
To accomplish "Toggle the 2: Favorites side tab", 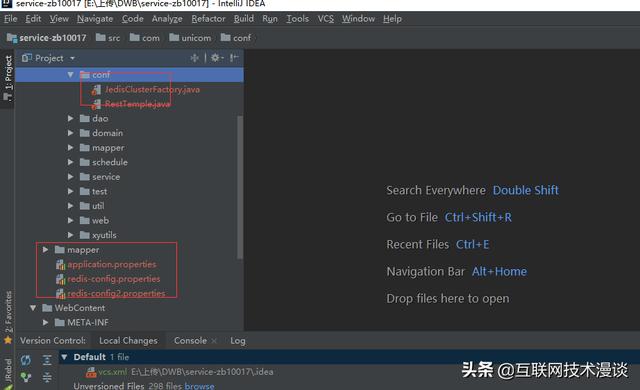I will 8,317.
